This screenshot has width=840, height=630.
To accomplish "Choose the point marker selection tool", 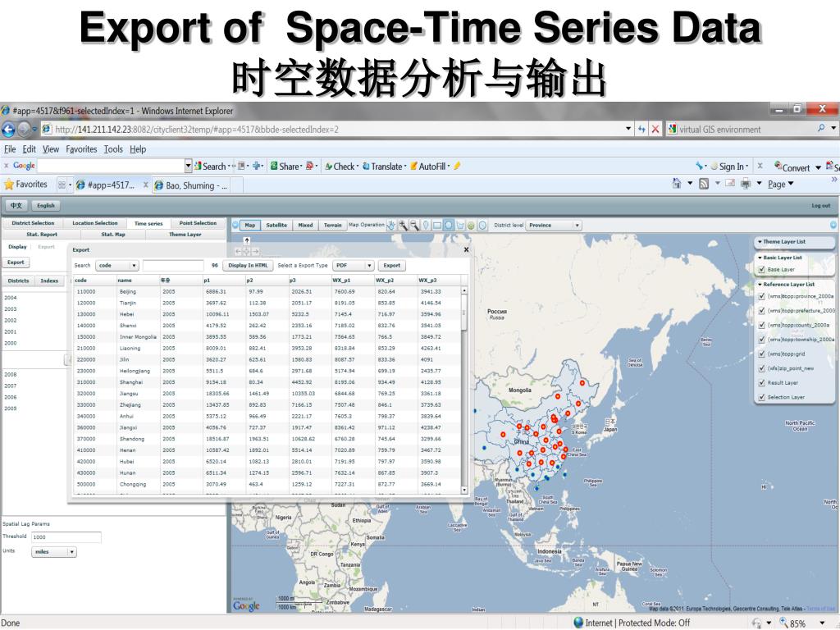I will click(x=426, y=226).
